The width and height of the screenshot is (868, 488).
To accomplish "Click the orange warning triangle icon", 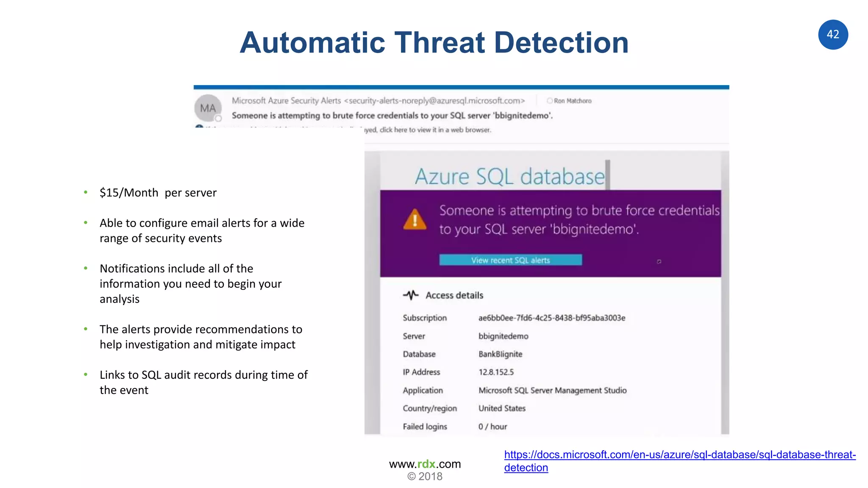I will click(x=415, y=219).
